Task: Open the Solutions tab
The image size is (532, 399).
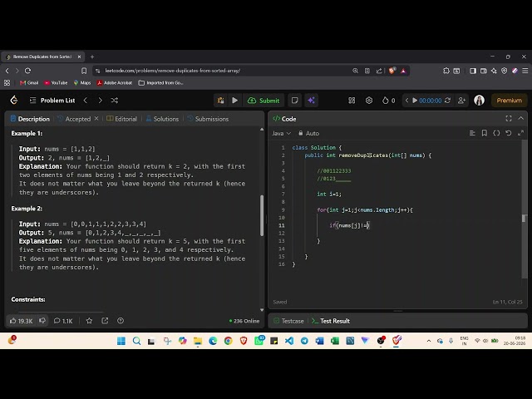Action: point(162,119)
